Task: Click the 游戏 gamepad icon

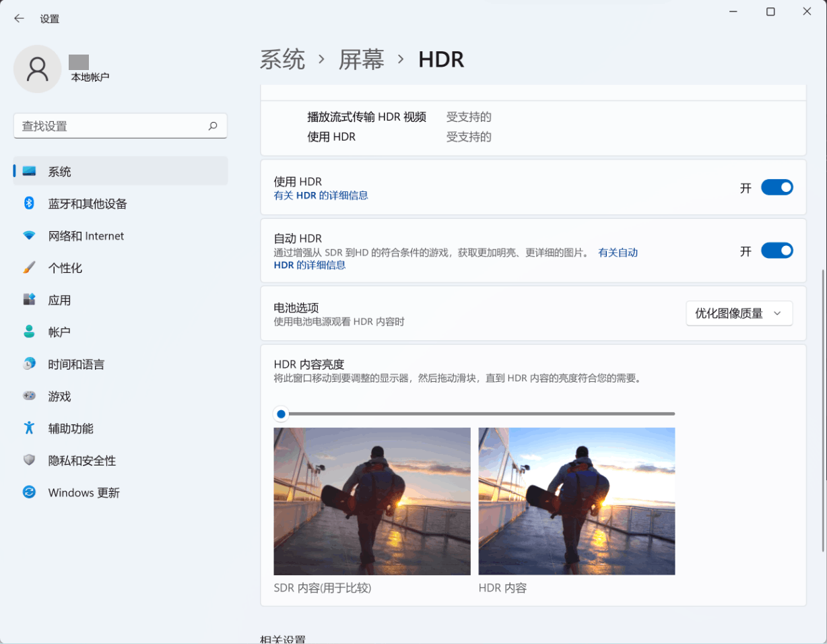Action: [29, 396]
